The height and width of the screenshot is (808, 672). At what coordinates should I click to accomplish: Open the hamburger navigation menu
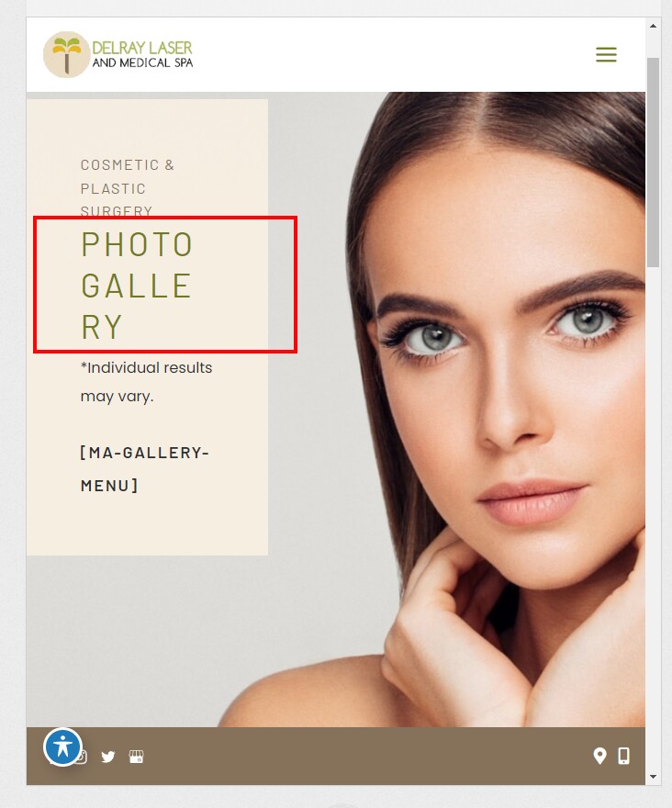(x=606, y=54)
